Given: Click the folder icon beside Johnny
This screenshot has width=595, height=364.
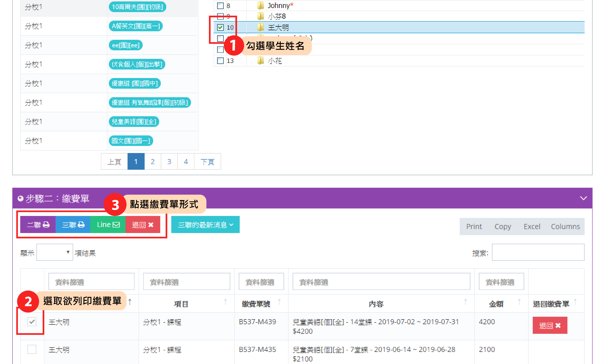Looking at the screenshot, I should [x=260, y=5].
